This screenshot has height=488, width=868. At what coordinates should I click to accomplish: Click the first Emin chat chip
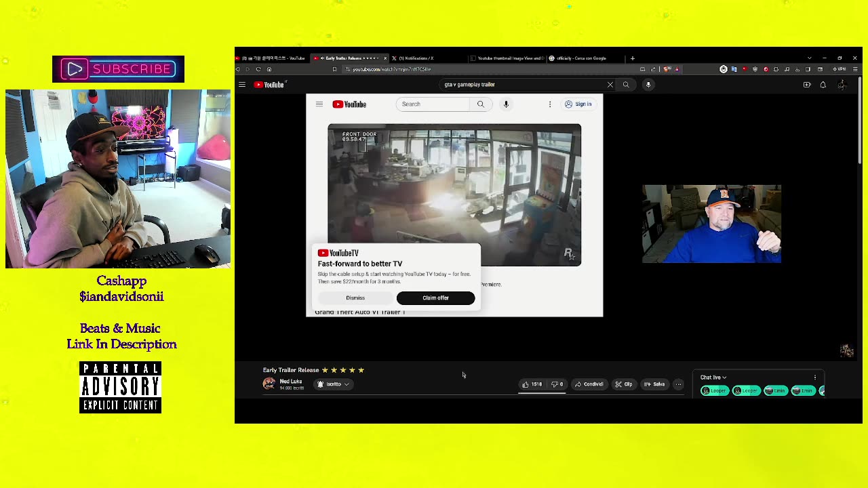[775, 391]
